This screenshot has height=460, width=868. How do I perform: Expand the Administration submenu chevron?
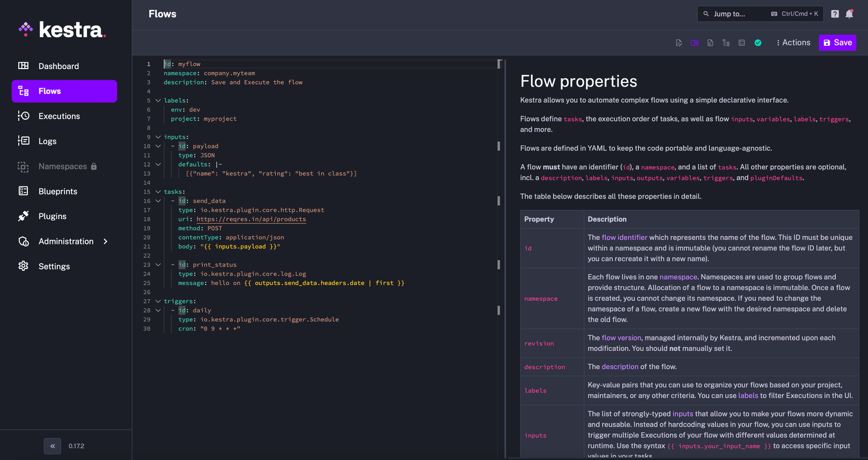(105, 241)
